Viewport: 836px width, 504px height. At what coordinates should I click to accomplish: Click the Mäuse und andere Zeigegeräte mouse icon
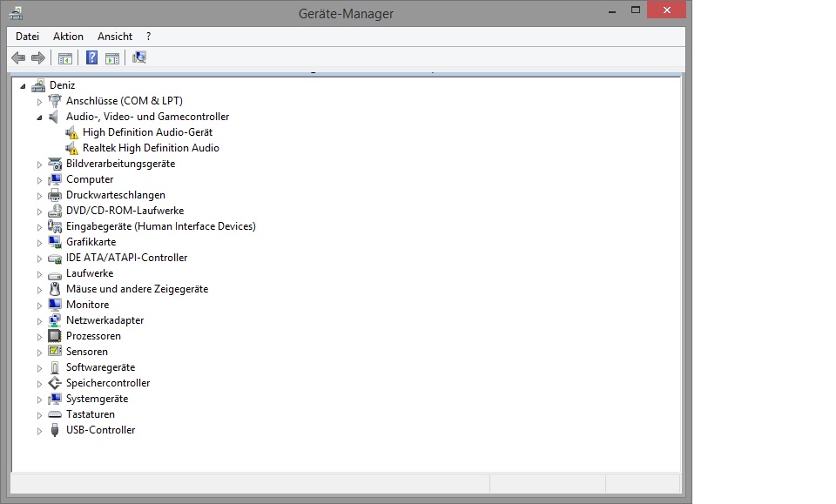(x=54, y=289)
